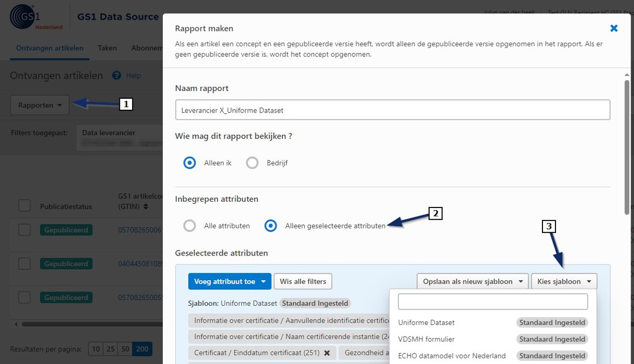
Task: Expand Opslaan als nieuw sjabloon dropdown
Action: 473,282
